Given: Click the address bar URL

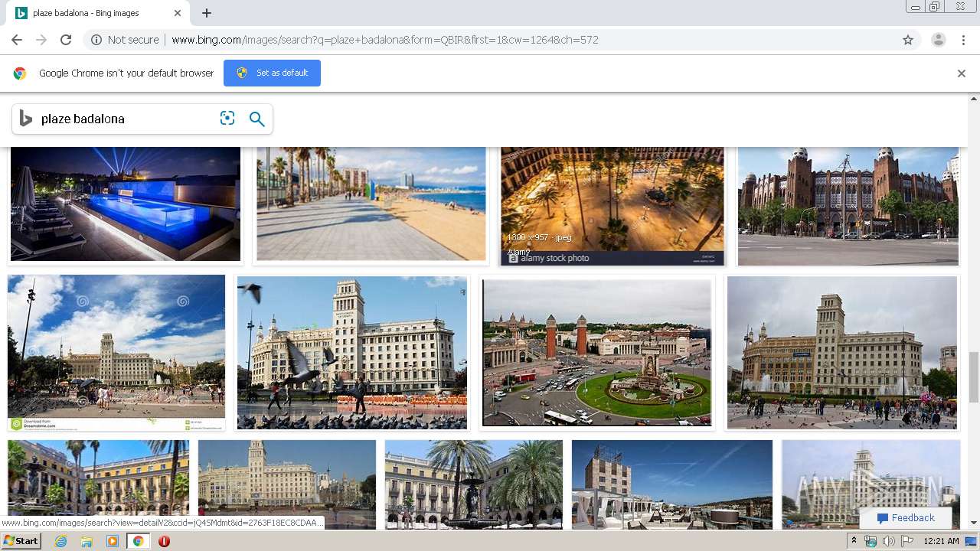Looking at the screenshot, I should [384, 40].
